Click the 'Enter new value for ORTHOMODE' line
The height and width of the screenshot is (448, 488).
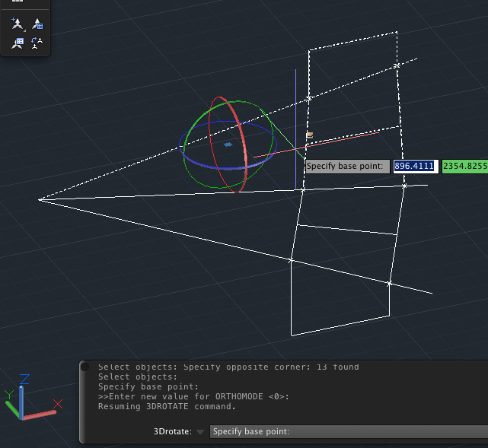click(193, 396)
